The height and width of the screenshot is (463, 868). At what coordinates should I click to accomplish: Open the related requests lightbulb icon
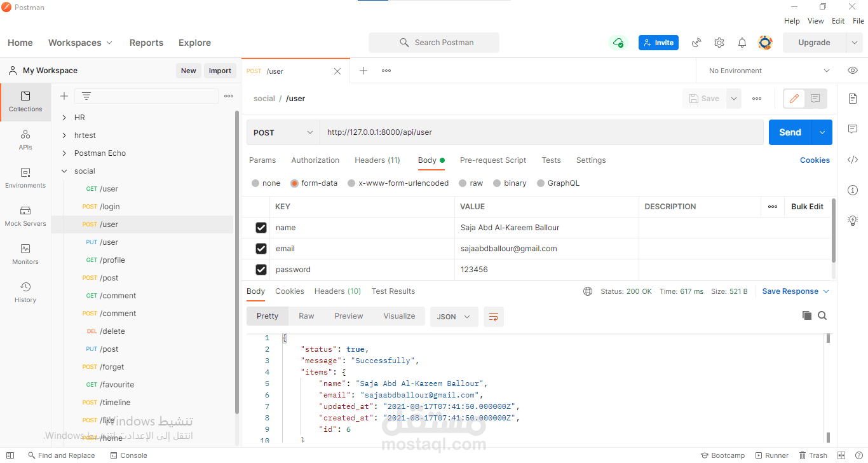[853, 221]
